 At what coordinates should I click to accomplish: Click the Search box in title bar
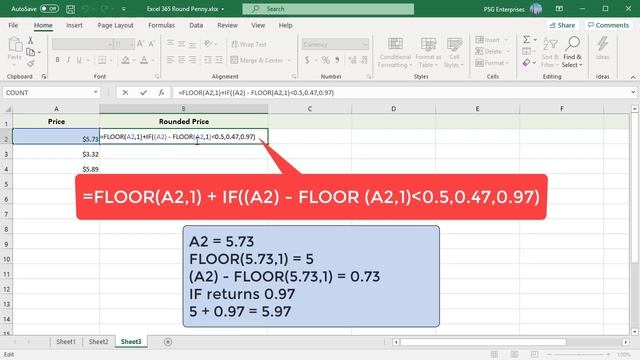[328, 9]
